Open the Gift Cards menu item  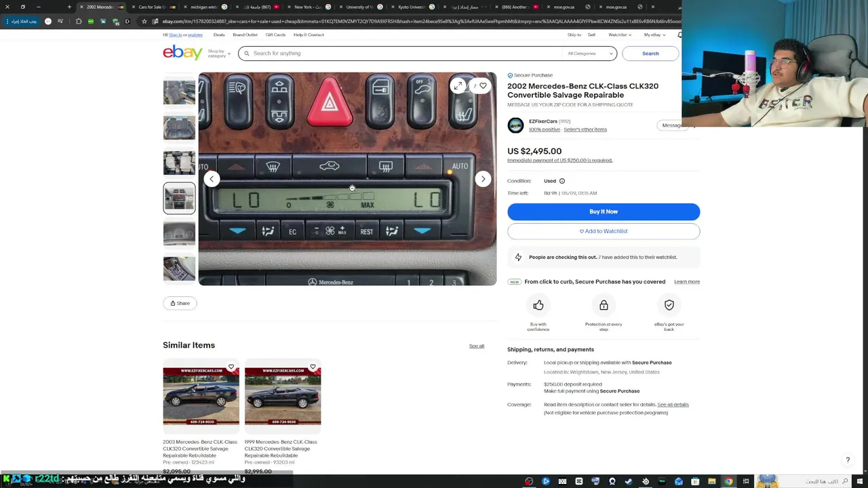click(275, 35)
